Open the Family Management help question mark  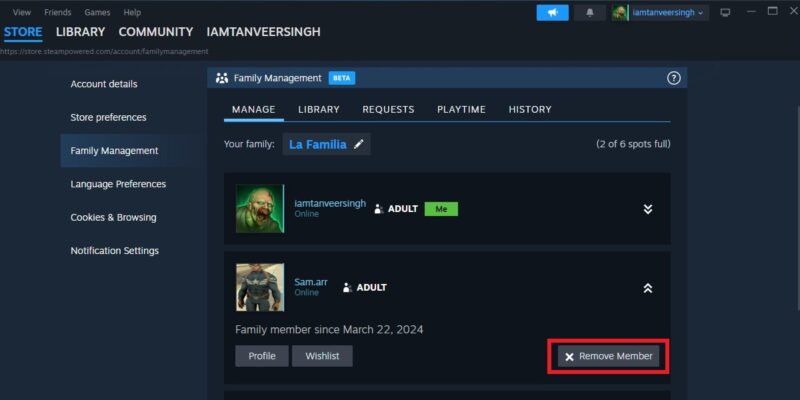(673, 78)
